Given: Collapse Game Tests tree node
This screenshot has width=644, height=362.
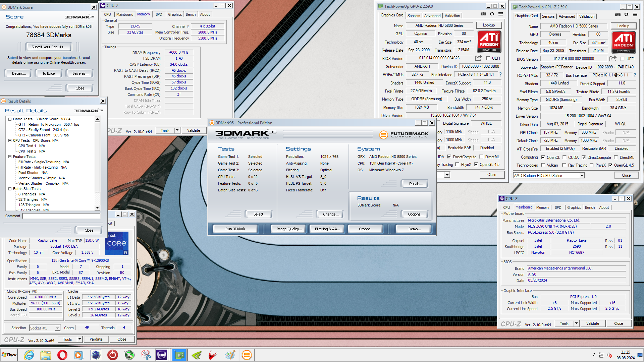Looking at the screenshot, I should (x=10, y=119).
